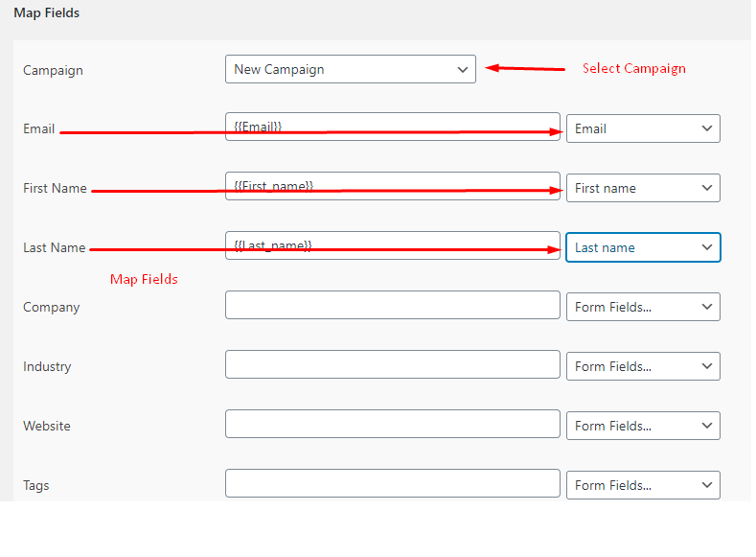Open the Email form field dropdown
756x557 pixels.
tap(643, 128)
